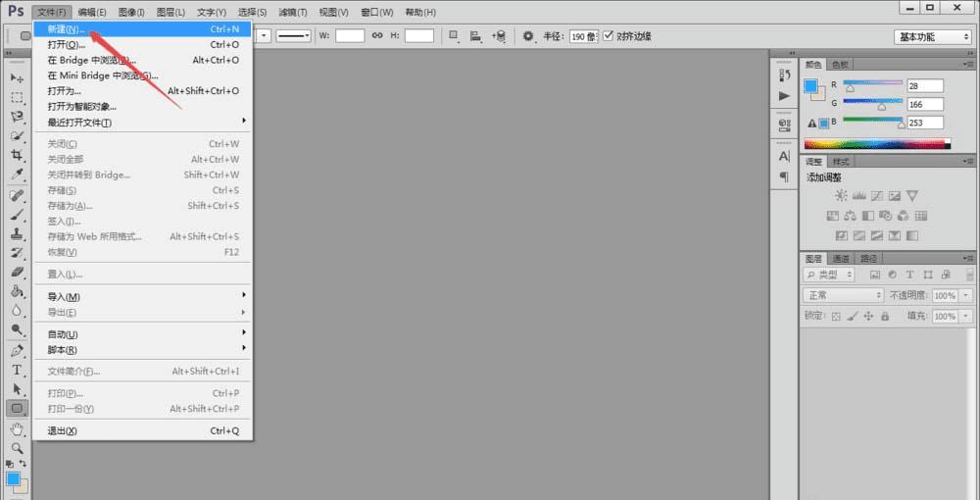Open the Paragraph panel icon

(x=784, y=176)
